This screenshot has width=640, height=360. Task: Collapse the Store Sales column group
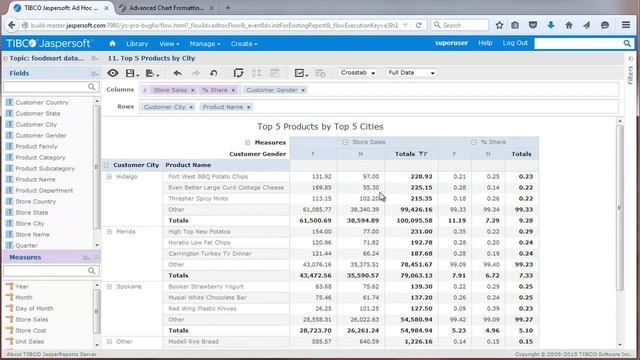tap(345, 142)
